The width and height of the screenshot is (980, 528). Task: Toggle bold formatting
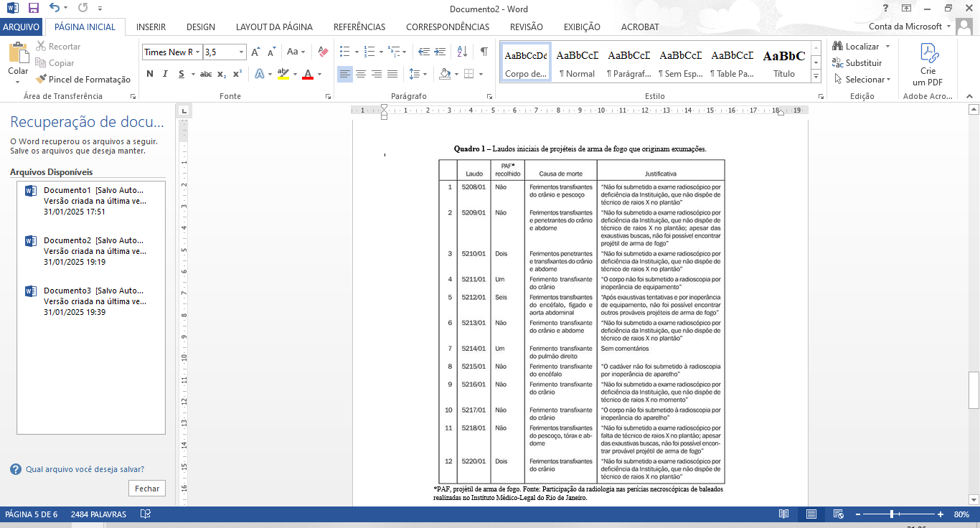(150, 74)
